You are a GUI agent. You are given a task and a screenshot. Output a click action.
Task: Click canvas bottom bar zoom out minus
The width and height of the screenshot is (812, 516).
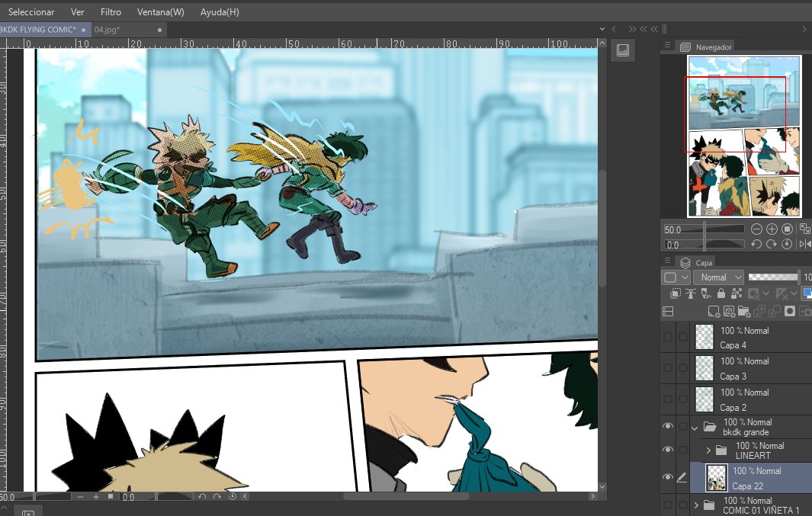click(80, 497)
